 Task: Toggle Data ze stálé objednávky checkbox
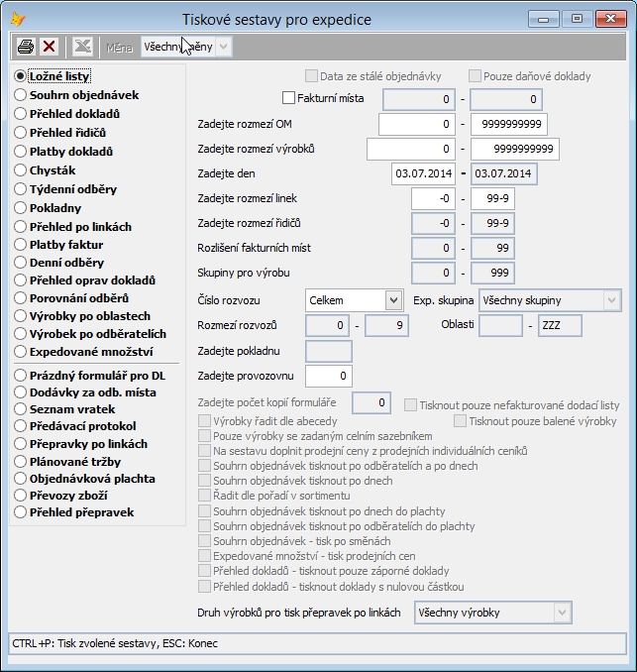(x=311, y=76)
